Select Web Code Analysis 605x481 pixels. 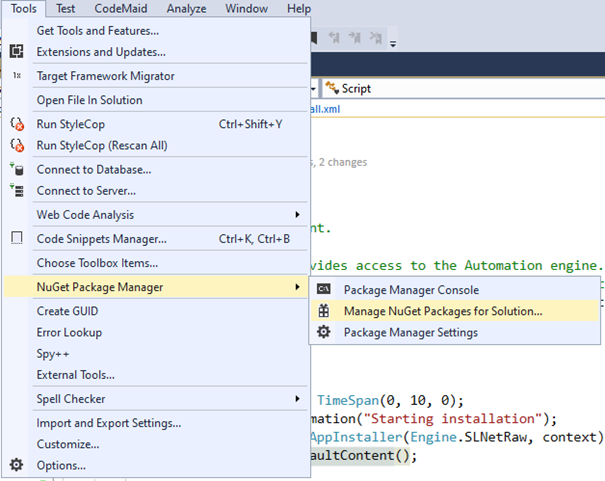coord(156,214)
